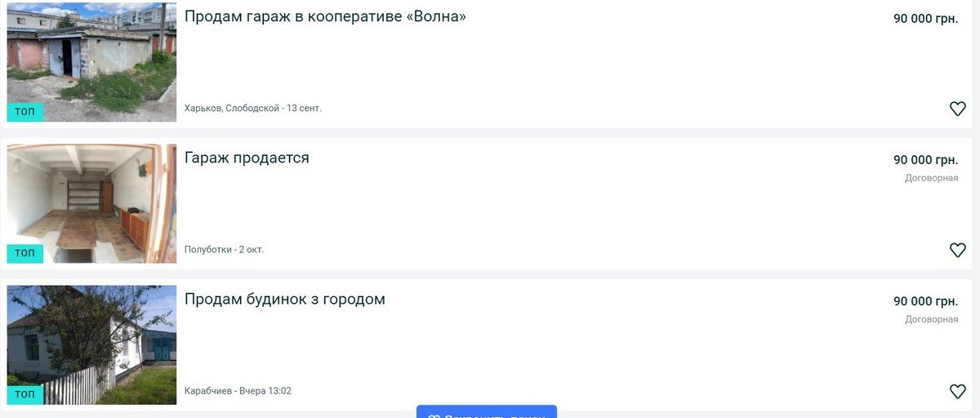Save «Продам будинок з городом» to favorites
980x418 pixels.
[957, 392]
